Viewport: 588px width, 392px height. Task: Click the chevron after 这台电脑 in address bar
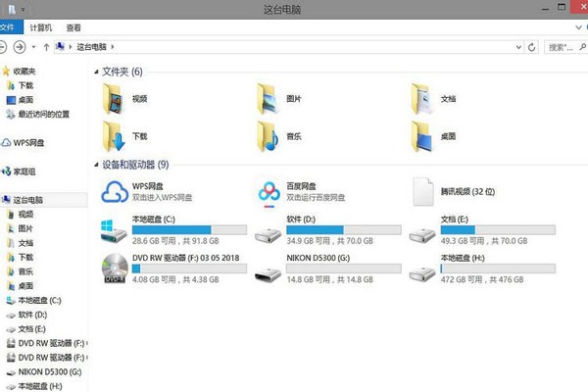[x=113, y=47]
